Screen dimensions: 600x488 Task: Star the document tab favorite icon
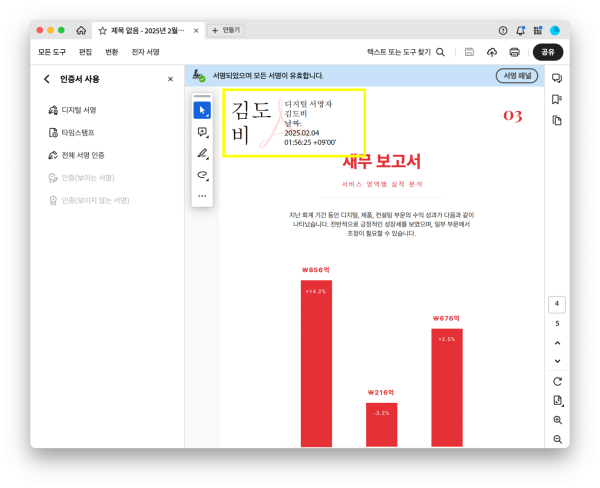tap(102, 31)
